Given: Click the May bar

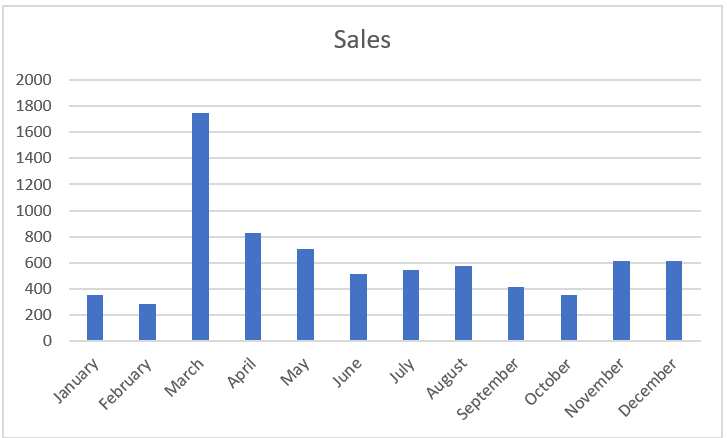Looking at the screenshot, I should click(x=306, y=295).
